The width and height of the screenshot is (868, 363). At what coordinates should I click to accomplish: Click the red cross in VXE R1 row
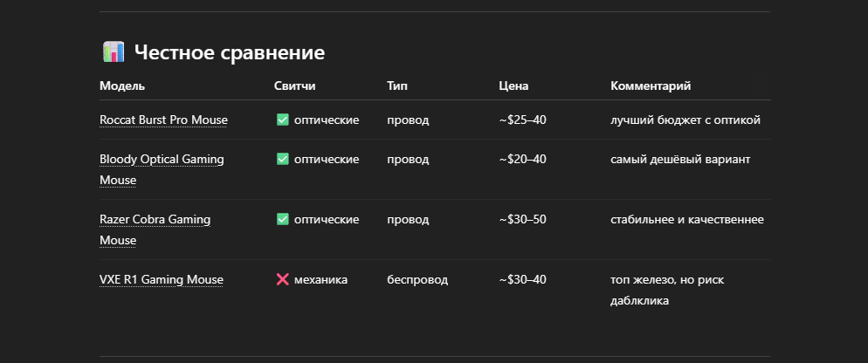pos(282,279)
